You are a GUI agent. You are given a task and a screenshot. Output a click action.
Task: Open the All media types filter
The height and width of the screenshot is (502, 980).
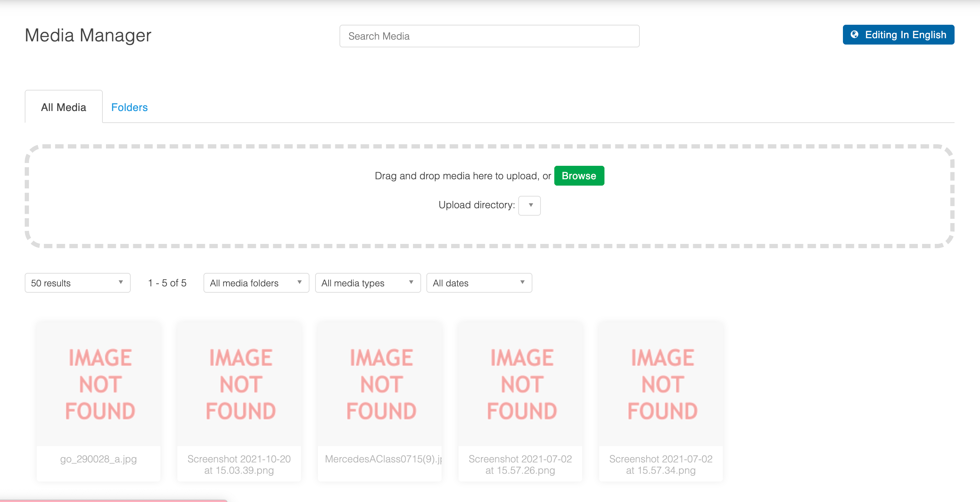pyautogui.click(x=367, y=283)
